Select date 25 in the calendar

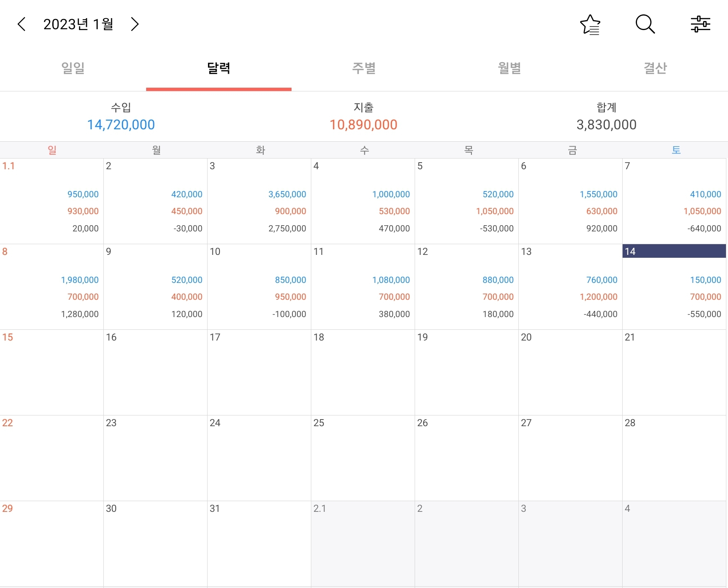[363, 458]
